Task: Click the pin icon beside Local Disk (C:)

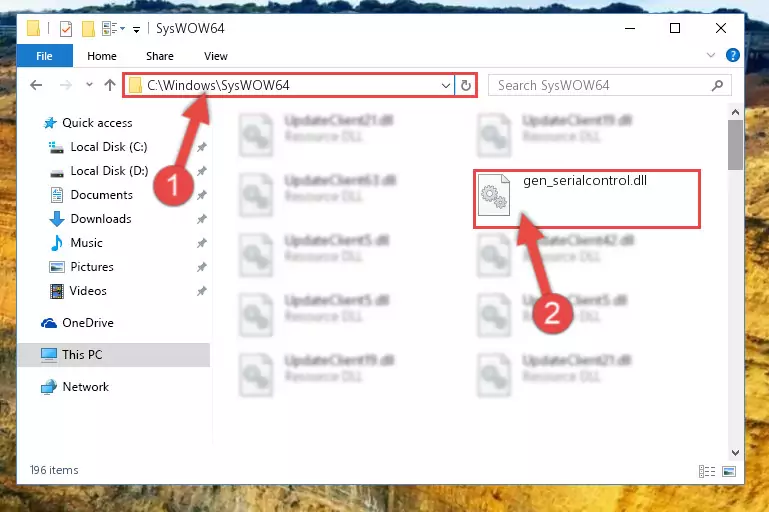Action: (202, 147)
